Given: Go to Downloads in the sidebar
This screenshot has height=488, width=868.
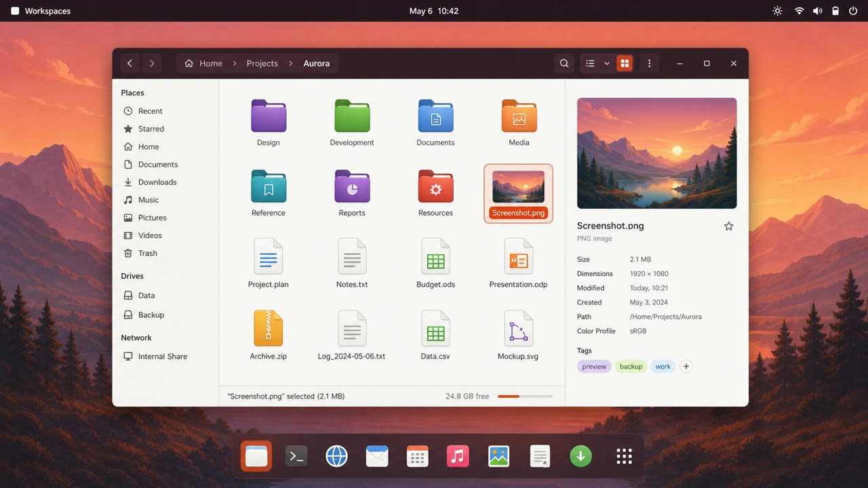Looking at the screenshot, I should (149, 182).
